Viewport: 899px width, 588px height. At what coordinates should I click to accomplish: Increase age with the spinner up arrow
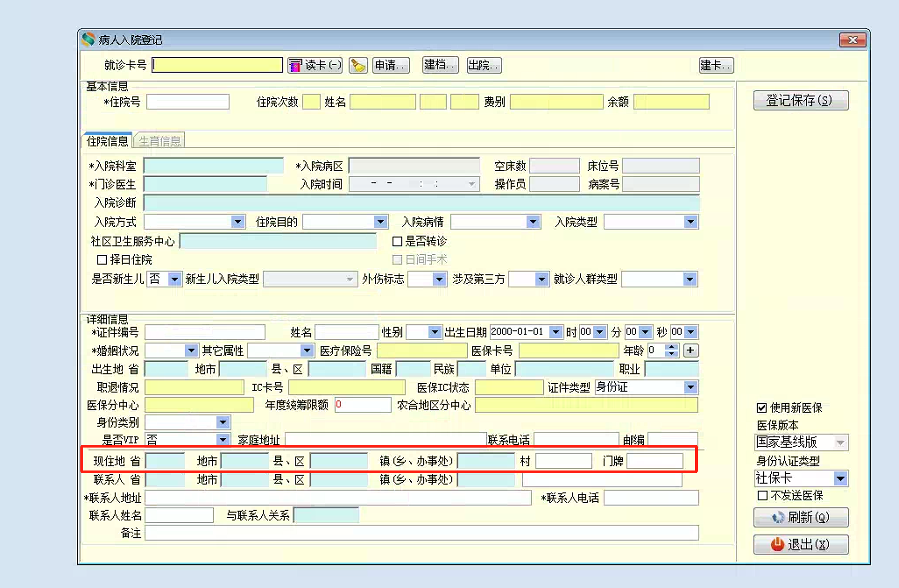pos(672,347)
